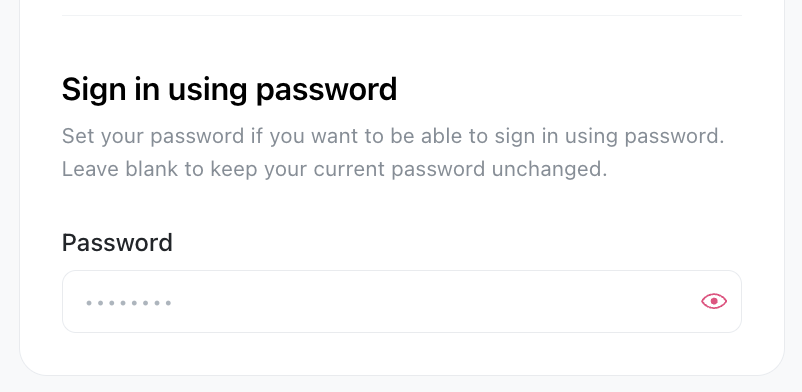Click the Password field label
802x392 pixels.
(x=117, y=243)
